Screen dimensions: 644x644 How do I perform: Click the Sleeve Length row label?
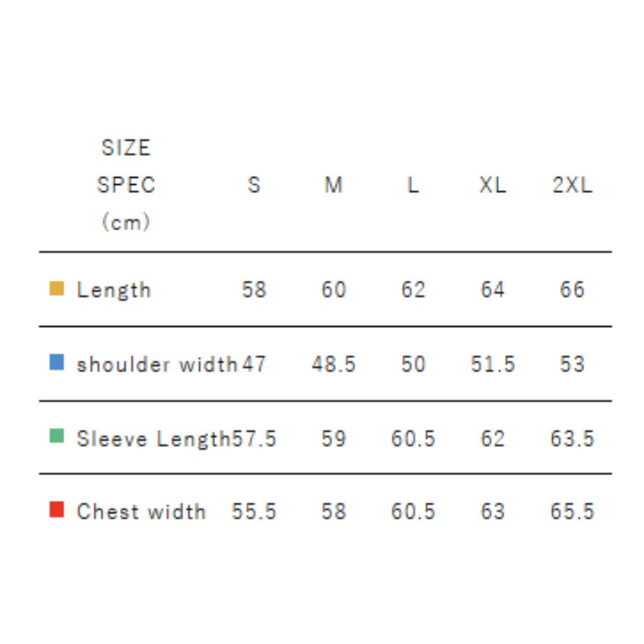click(153, 439)
